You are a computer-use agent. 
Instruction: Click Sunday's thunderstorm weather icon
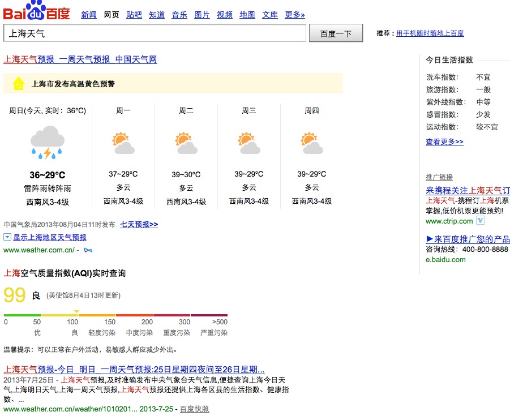coord(48,142)
